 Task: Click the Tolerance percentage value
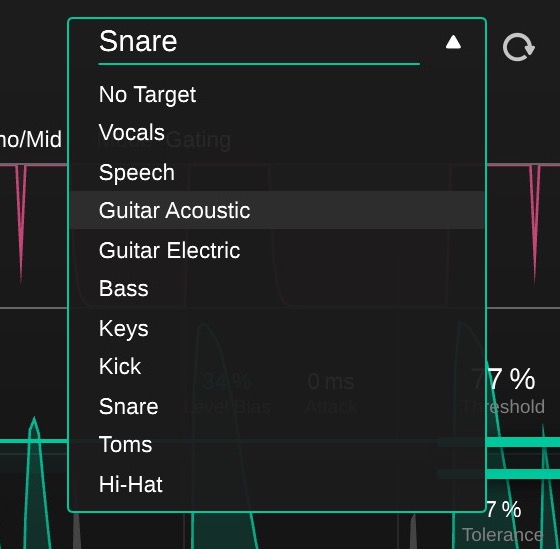504,509
